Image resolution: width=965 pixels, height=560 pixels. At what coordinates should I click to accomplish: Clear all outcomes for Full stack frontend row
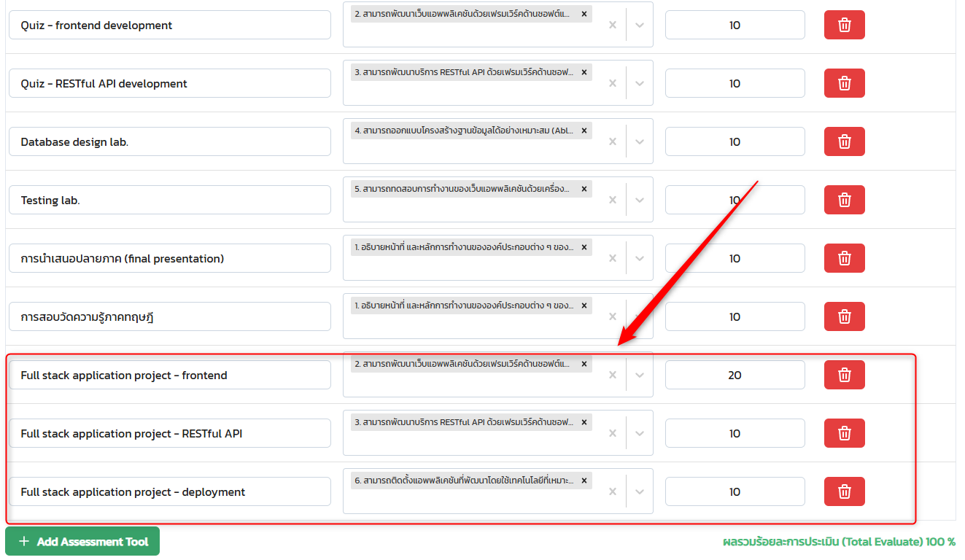613,375
